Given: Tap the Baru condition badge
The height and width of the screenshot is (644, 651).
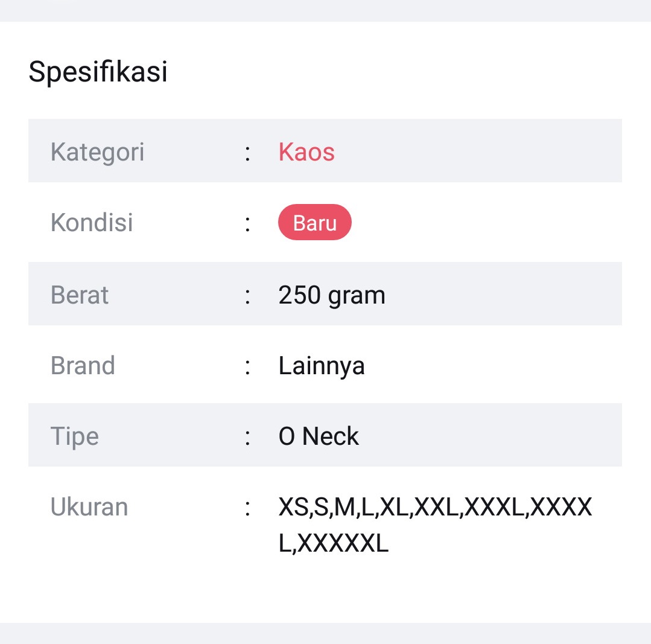Looking at the screenshot, I should 315,222.
